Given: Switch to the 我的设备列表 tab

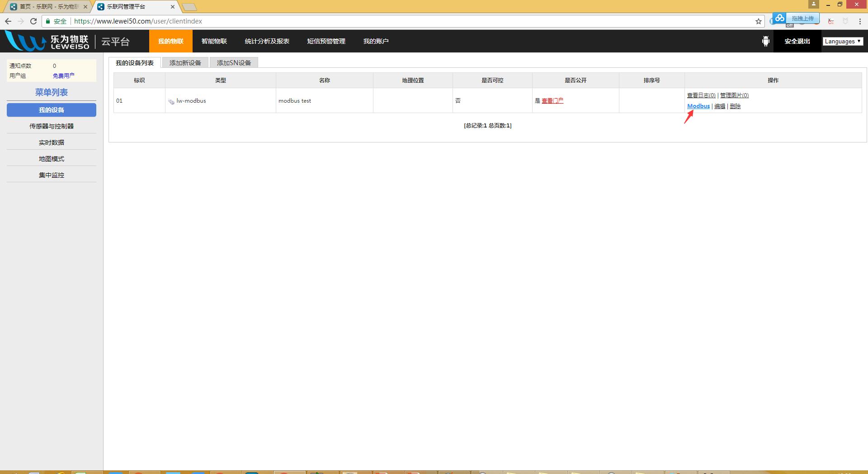Looking at the screenshot, I should pyautogui.click(x=135, y=63).
